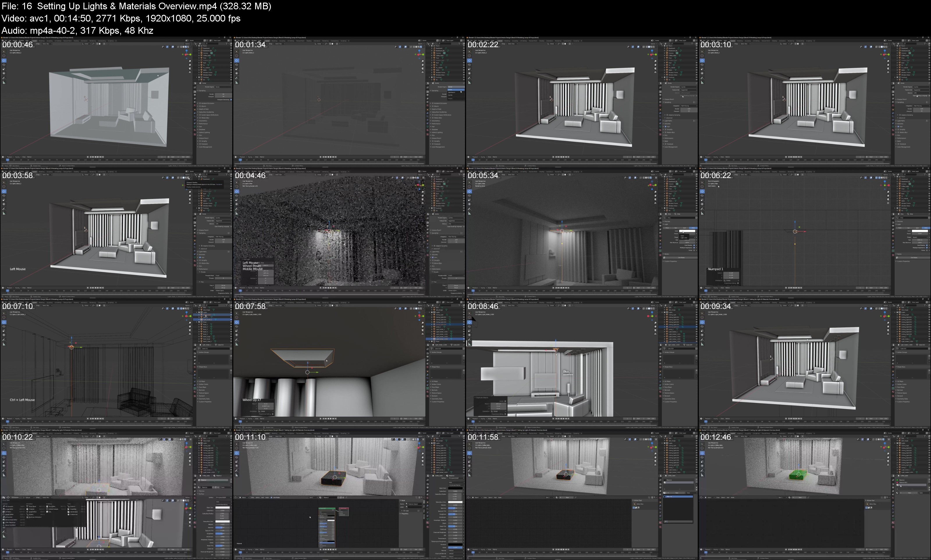Enable Screen Space Reflections checkbox in 00:00:46 frame
Image resolution: width=931 pixels, height=560 pixels.
200,115
